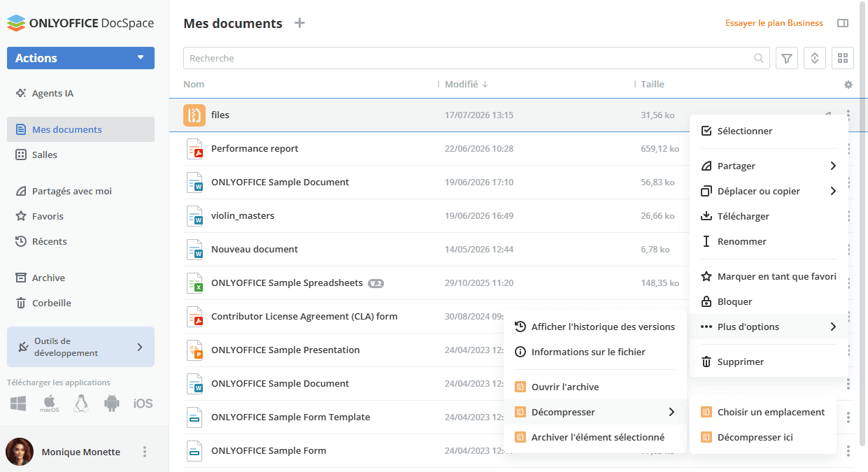Download the Windows app icon
The width and height of the screenshot is (868, 472).
18,403
